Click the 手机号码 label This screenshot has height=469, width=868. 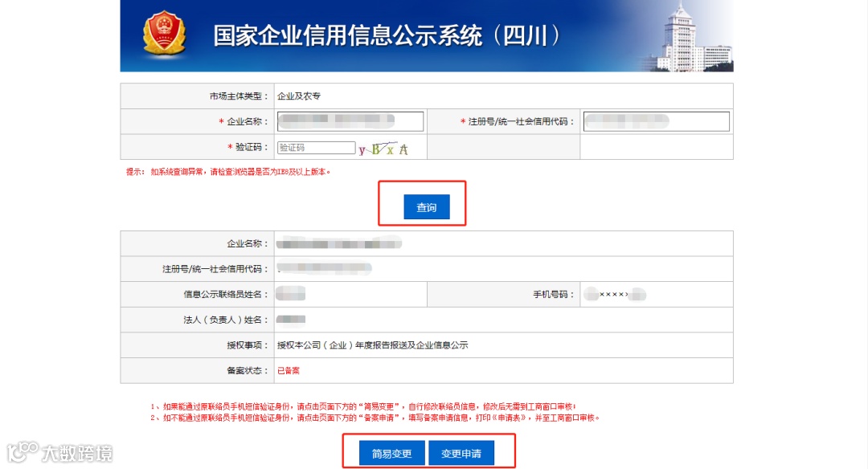(554, 294)
